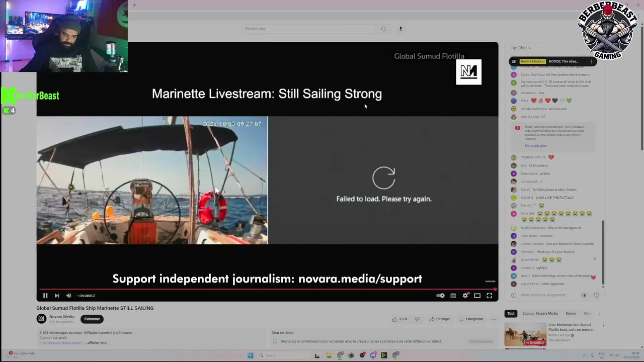
Task: Click the Partager share button
Action: [x=440, y=319]
